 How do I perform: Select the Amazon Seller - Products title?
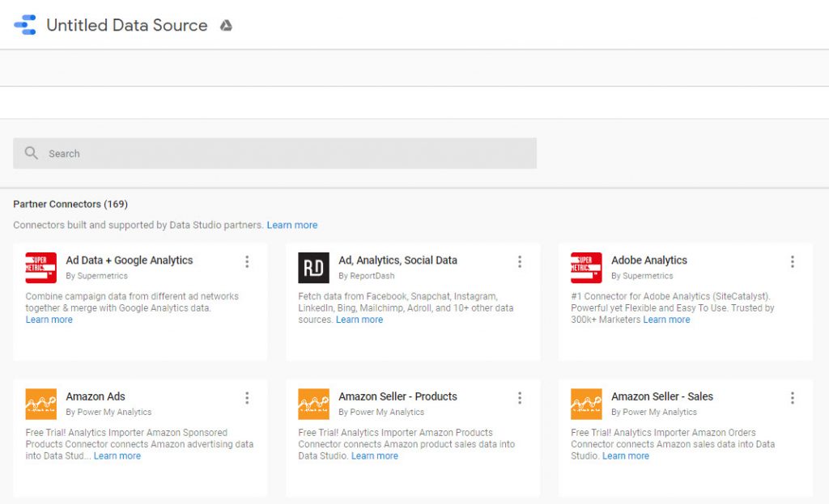[398, 396]
